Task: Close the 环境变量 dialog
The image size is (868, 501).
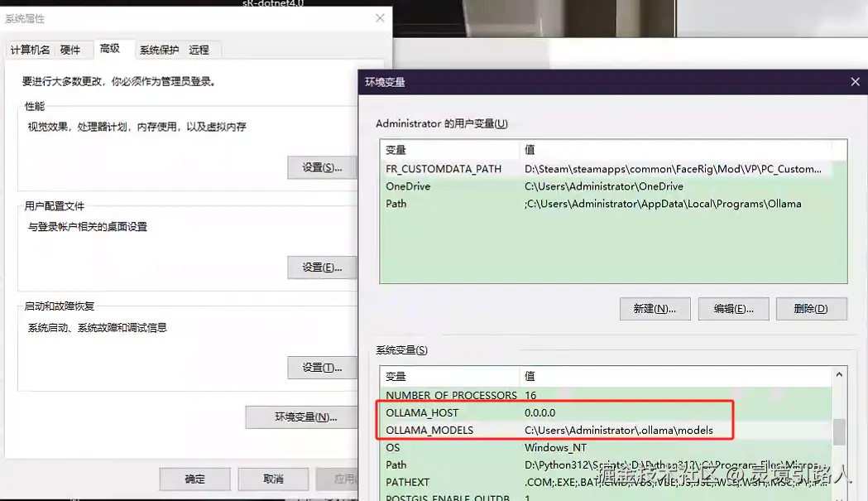Action: point(856,82)
